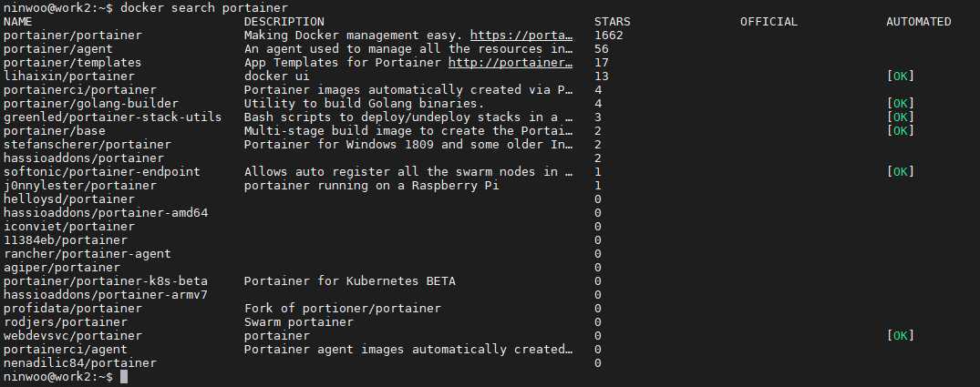Click [OK] in greenled/portainer-stack-utils row

point(901,117)
